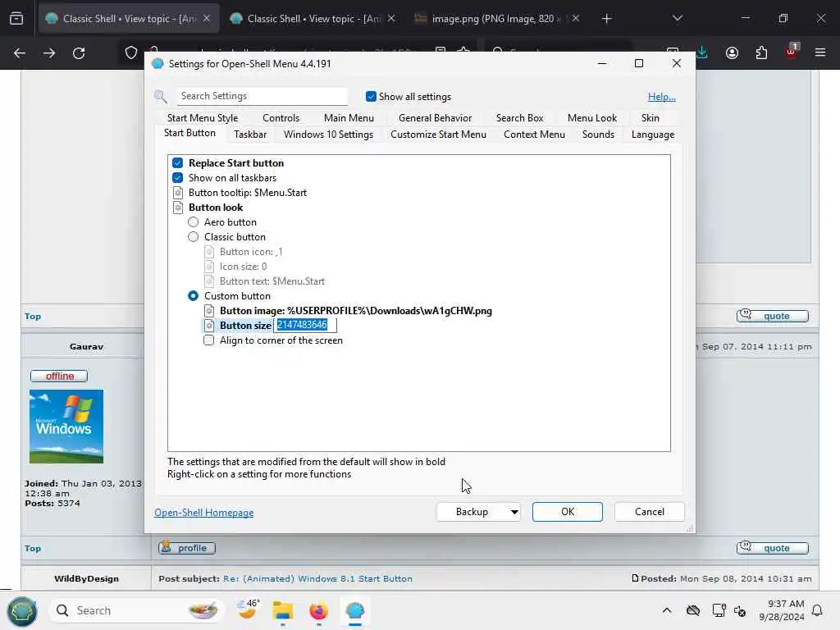Open the notifications bell icon
The height and width of the screenshot is (630, 840).
817,610
